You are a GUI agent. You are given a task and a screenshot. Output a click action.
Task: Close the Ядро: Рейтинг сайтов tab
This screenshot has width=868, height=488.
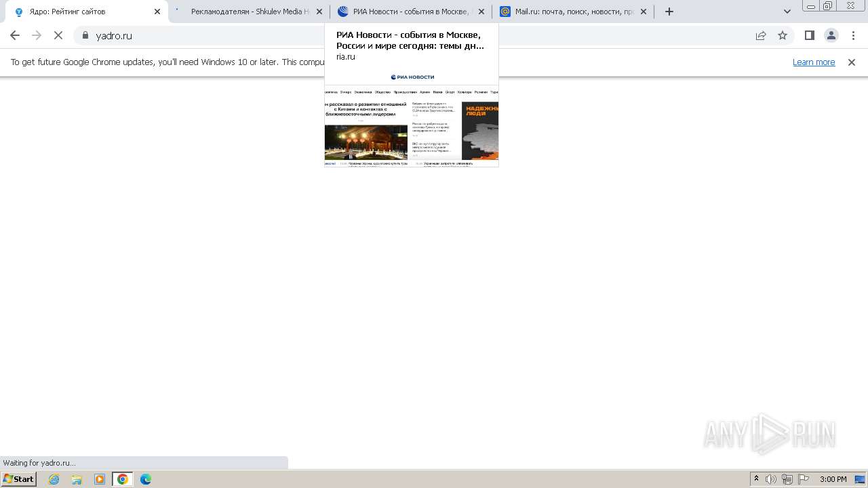pyautogui.click(x=157, y=12)
